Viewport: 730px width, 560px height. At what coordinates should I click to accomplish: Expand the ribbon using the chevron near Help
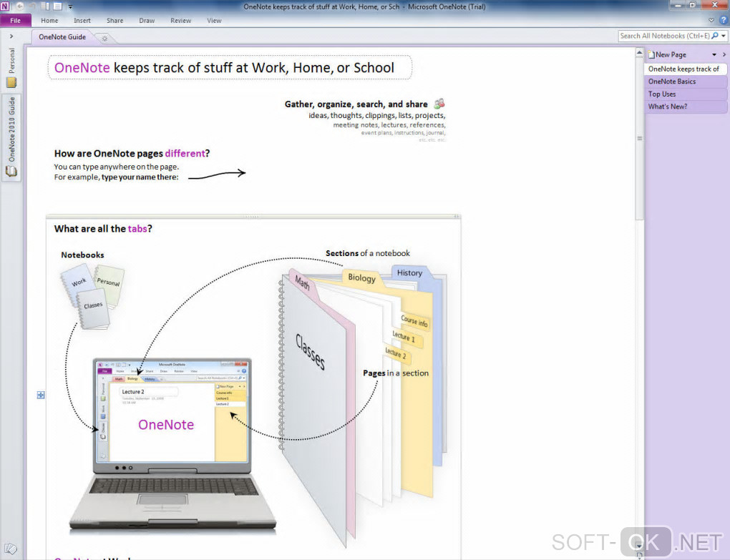(x=711, y=21)
